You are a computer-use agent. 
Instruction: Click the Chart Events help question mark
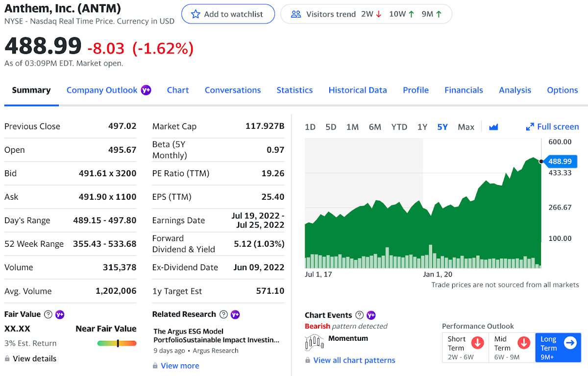pyautogui.click(x=359, y=315)
